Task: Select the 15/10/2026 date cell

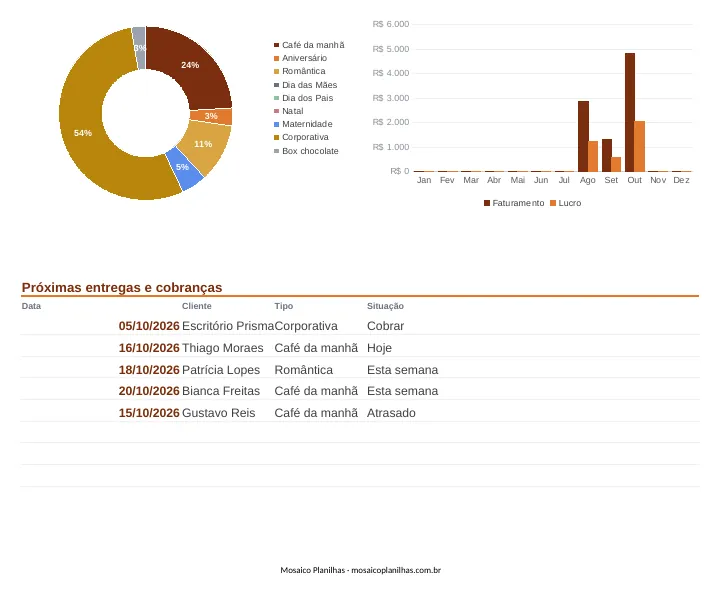Action: pyautogui.click(x=149, y=413)
